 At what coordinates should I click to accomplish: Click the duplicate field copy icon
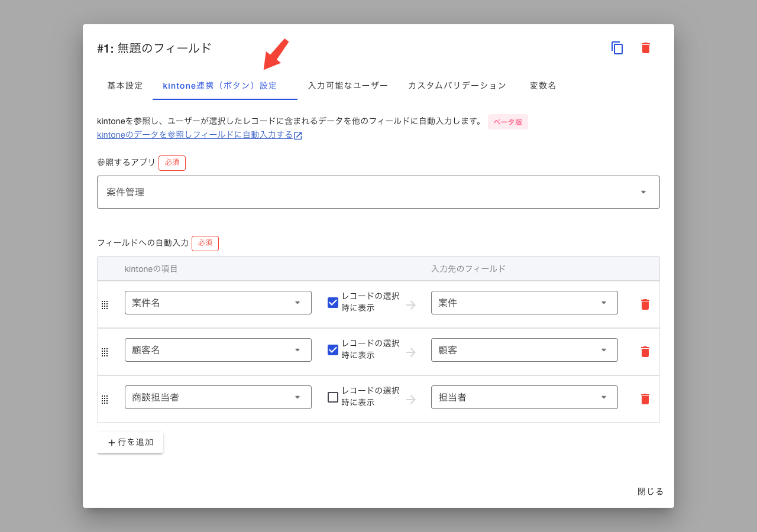(x=617, y=48)
